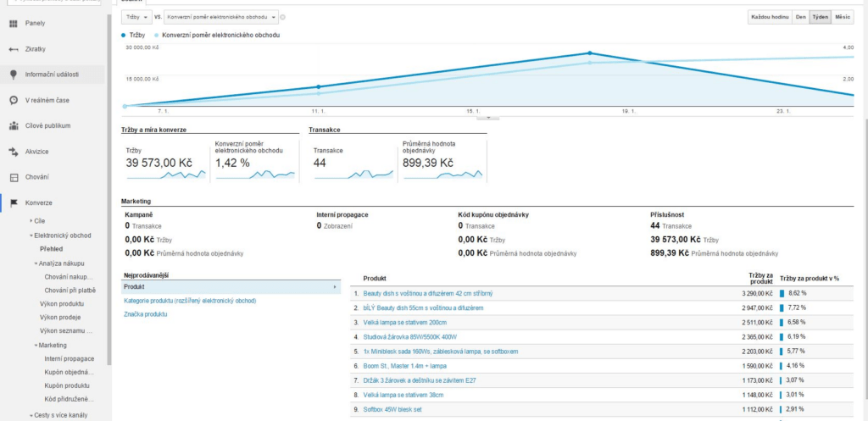Open the V reálném čase clock icon

[x=14, y=100]
